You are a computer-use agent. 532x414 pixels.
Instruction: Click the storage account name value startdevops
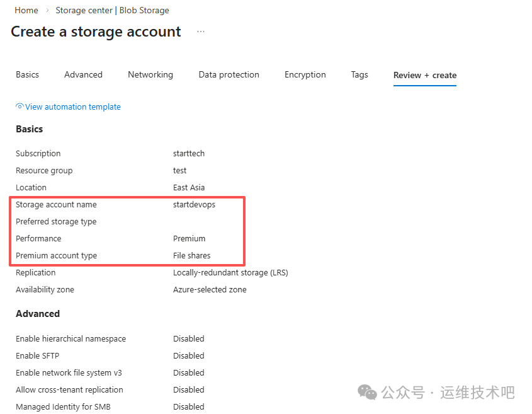(194, 205)
